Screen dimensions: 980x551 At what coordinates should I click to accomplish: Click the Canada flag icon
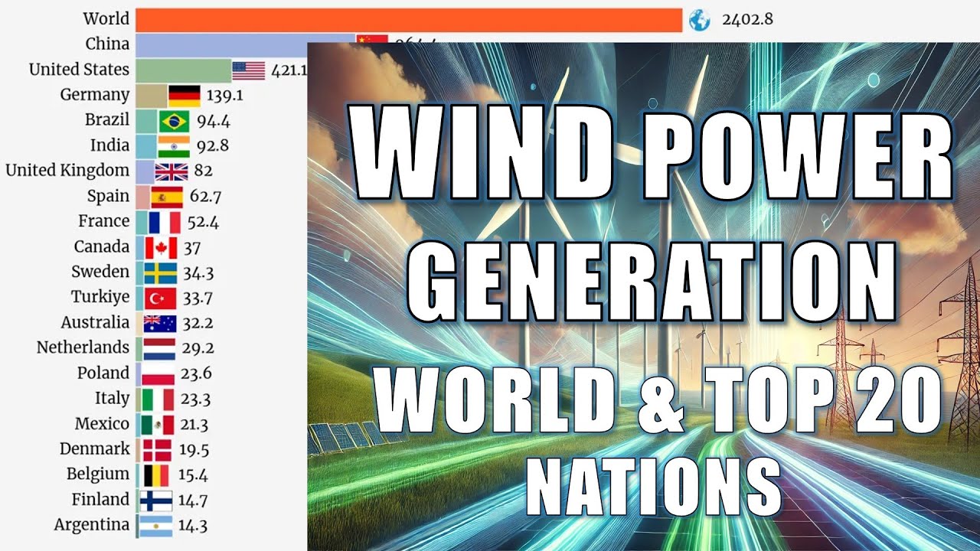[x=161, y=247]
